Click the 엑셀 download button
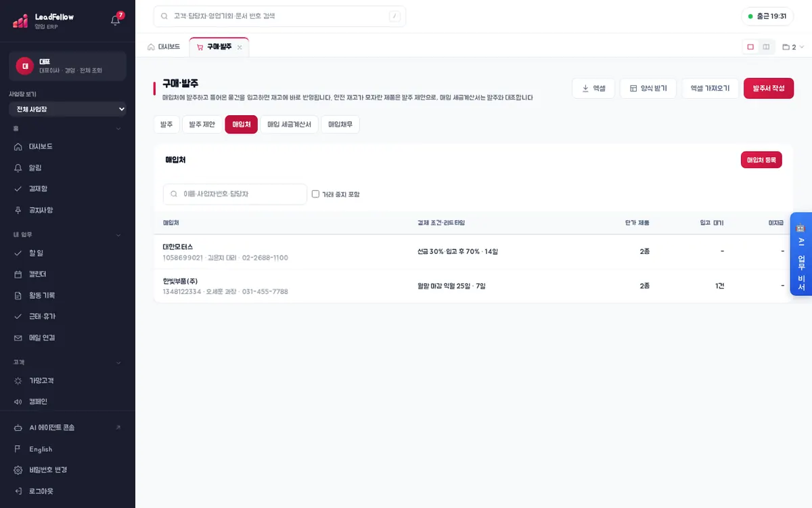Image resolution: width=812 pixels, height=508 pixels. [593, 88]
